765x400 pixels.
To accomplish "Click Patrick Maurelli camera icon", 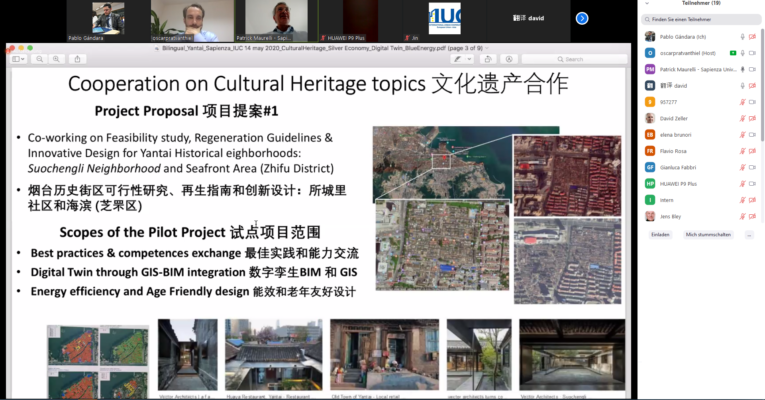I will 752,69.
